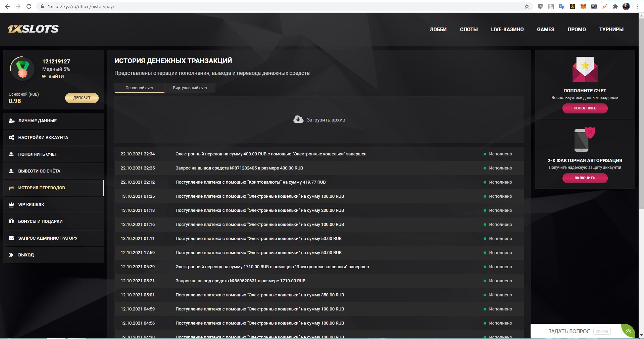
Task: Open НАСТРОЙКИ АККАУНТА in the sidebar
Action: tap(54, 138)
